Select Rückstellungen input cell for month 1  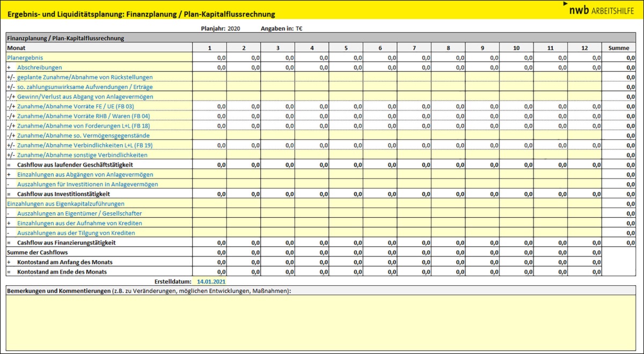209,77
